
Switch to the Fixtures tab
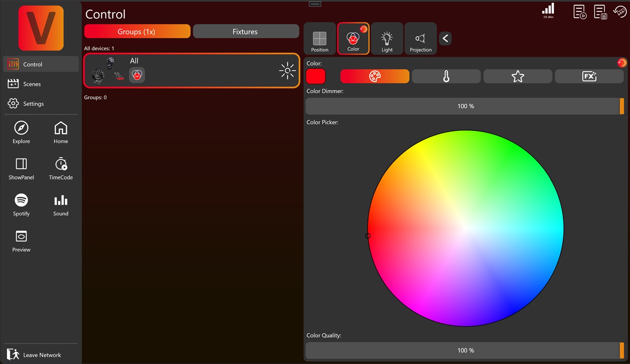click(x=246, y=31)
